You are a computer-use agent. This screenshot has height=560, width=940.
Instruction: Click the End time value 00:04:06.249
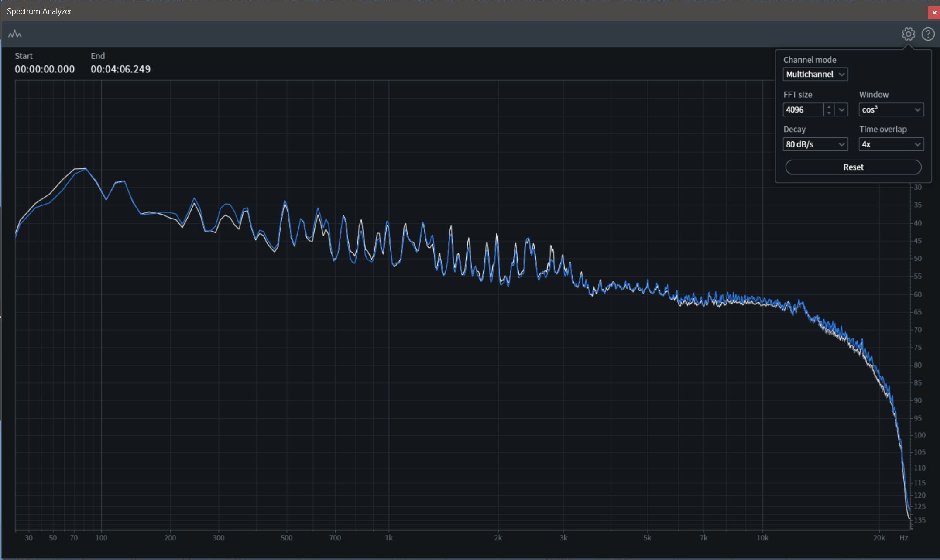tap(120, 69)
